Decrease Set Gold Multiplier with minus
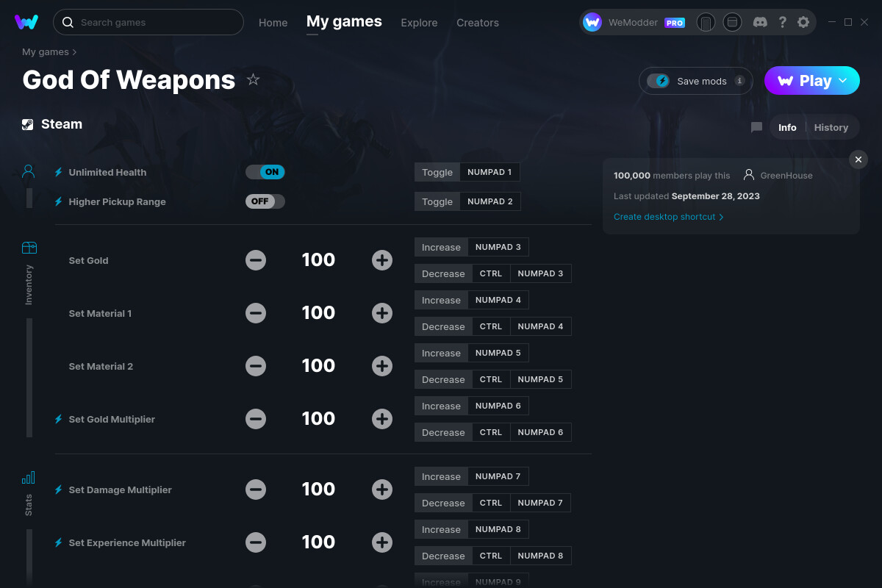The width and height of the screenshot is (882, 588). click(x=256, y=419)
